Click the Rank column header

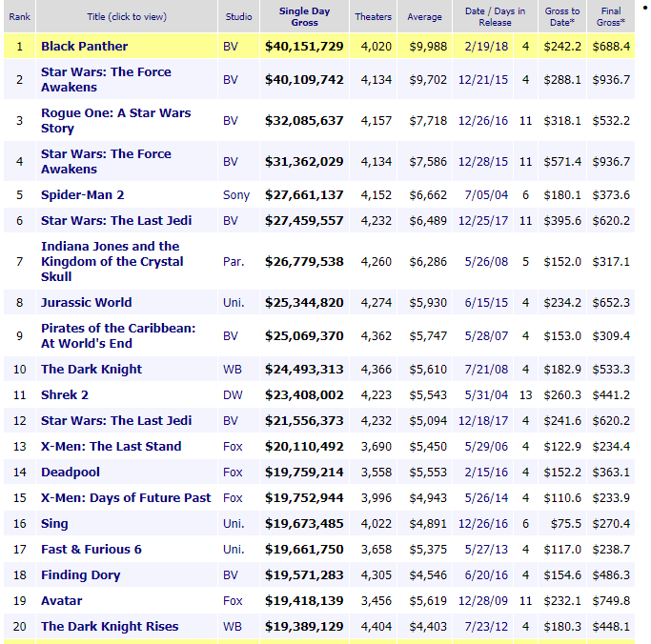20,16
